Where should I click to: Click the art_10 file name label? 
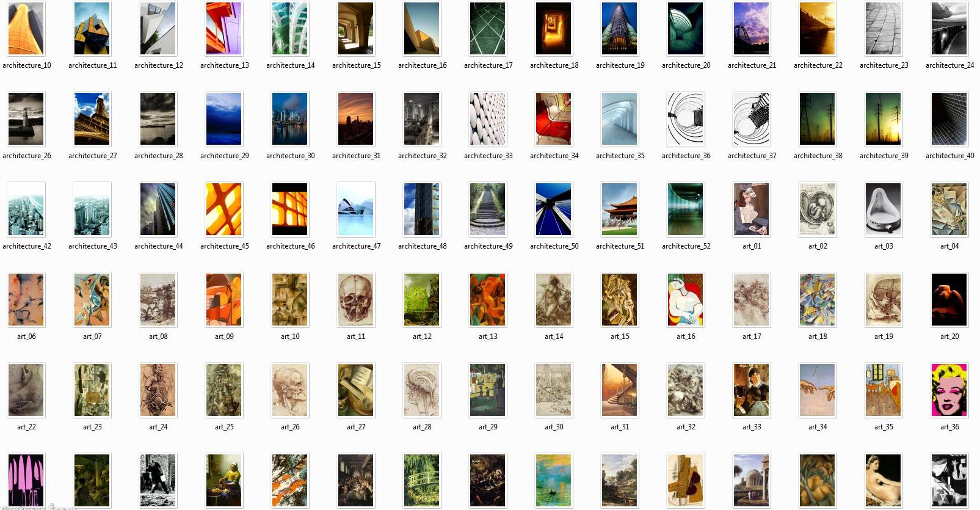[x=290, y=337]
